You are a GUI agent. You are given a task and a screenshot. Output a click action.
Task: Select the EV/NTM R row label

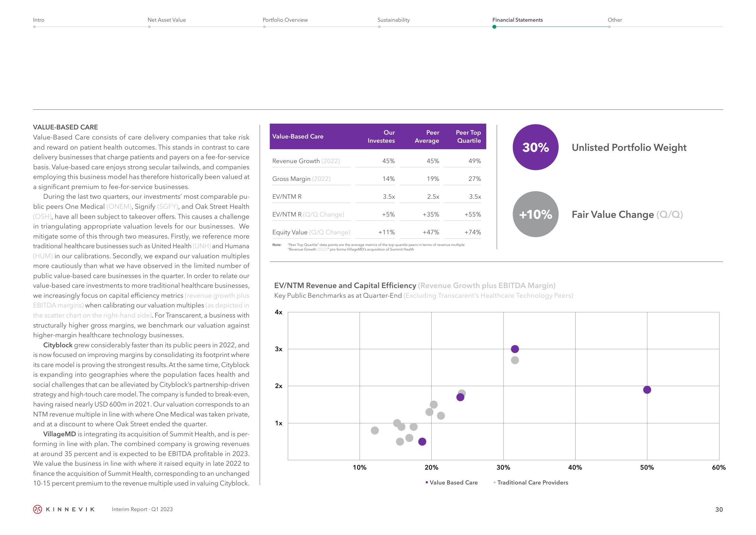point(287,196)
